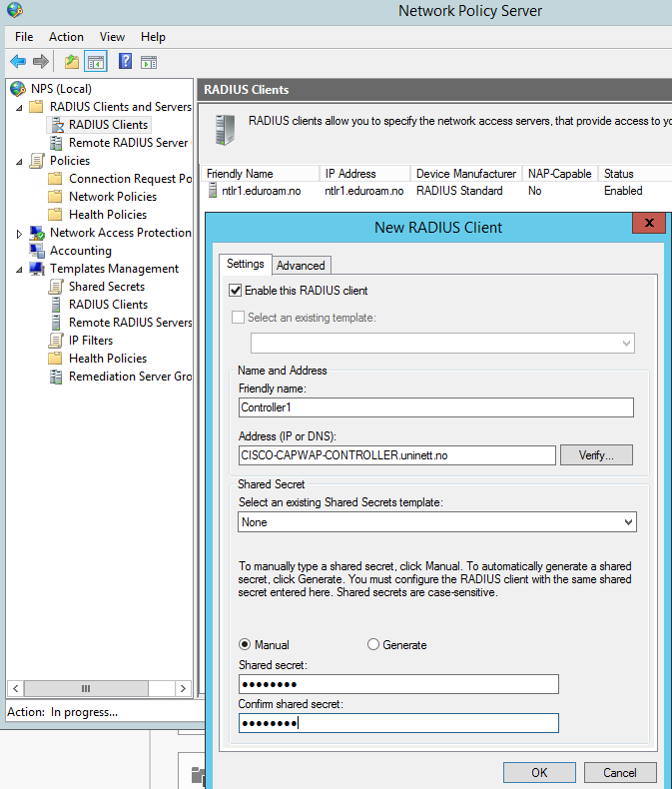Click the tree scrollbar left arrow
Screen dimensions: 672x789
[x=16, y=688]
